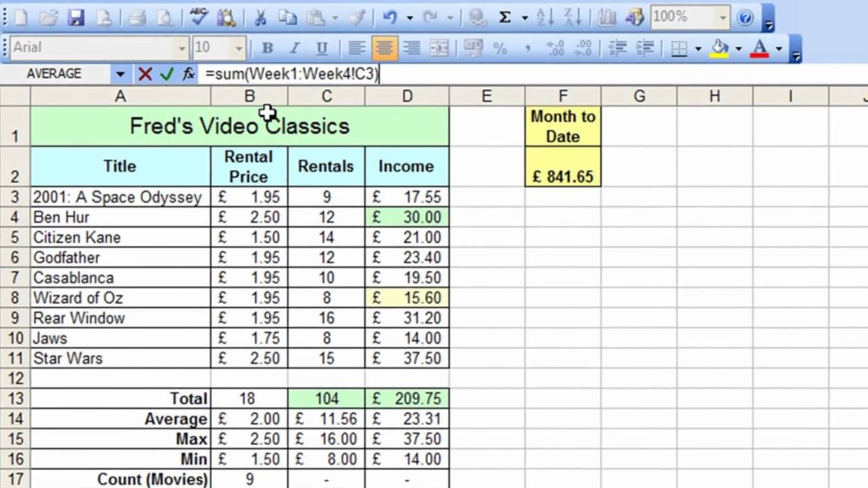868x488 pixels.
Task: Open the Chart Wizard
Action: (x=608, y=17)
